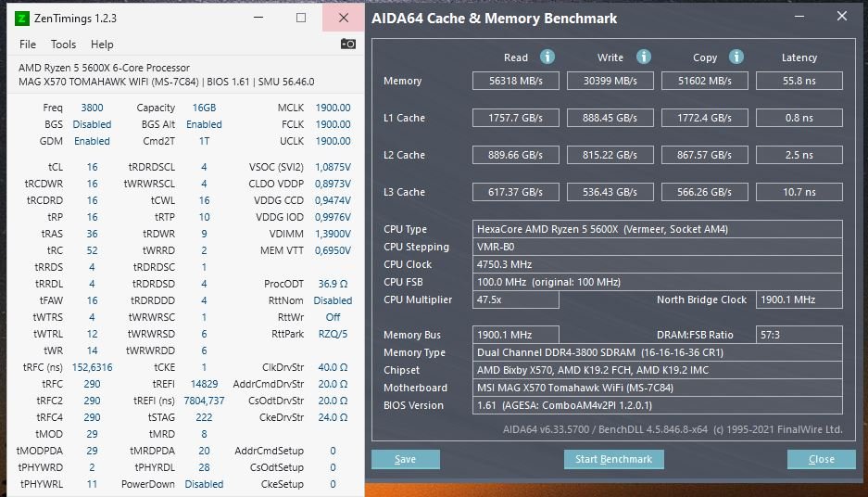Click L3 Cache Copy value 566.26 GB/s
The width and height of the screenshot is (868, 497).
click(x=705, y=192)
